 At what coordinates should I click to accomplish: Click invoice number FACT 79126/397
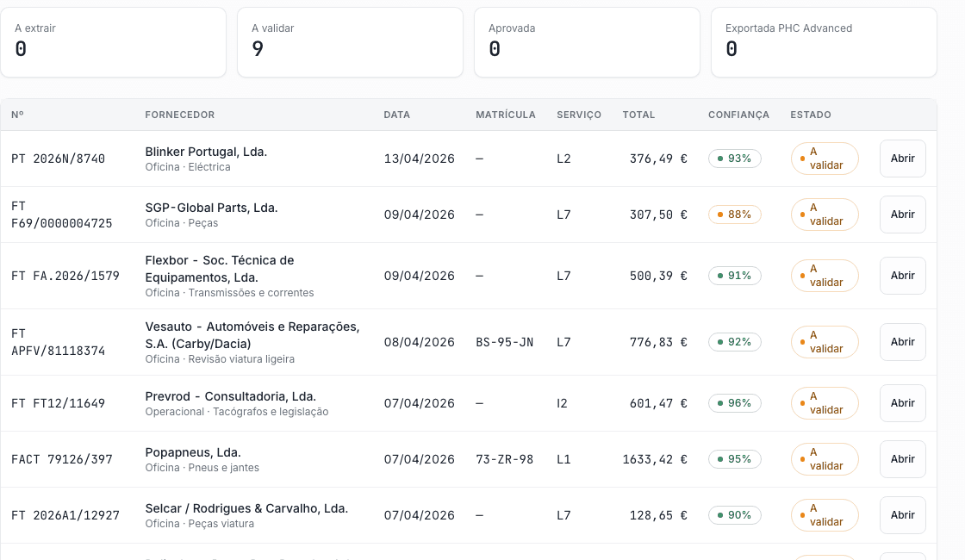click(61, 459)
